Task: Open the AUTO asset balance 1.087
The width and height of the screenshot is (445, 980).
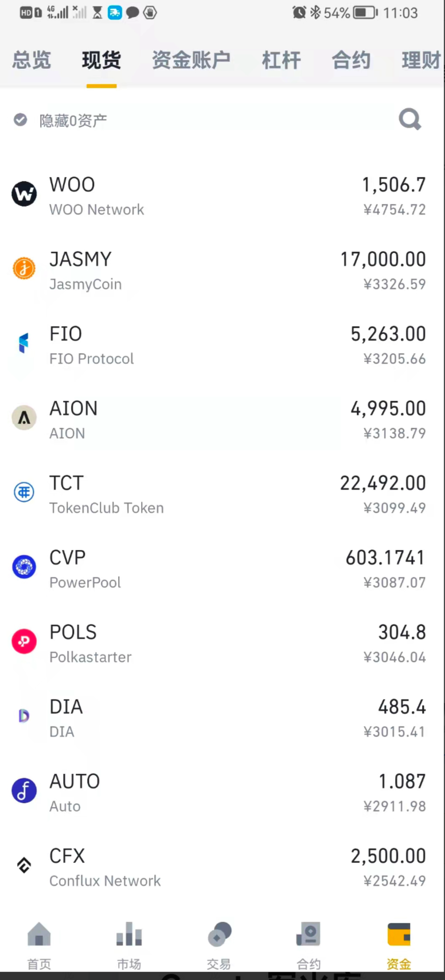Action: pos(401,781)
